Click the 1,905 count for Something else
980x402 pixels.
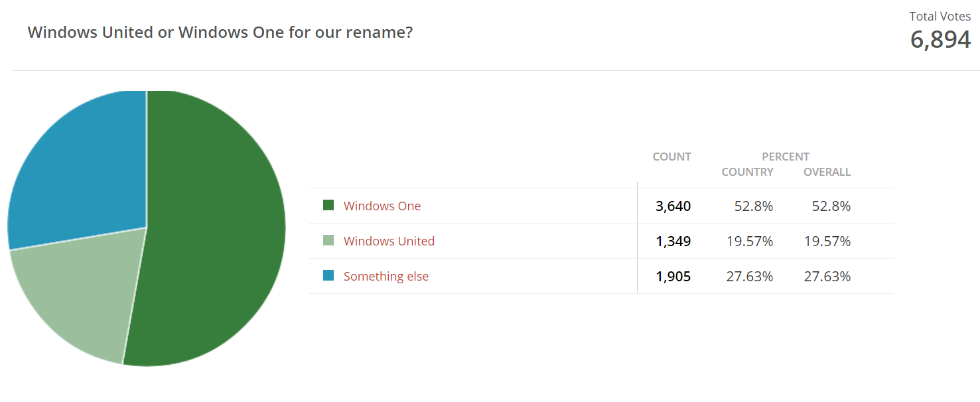(673, 277)
